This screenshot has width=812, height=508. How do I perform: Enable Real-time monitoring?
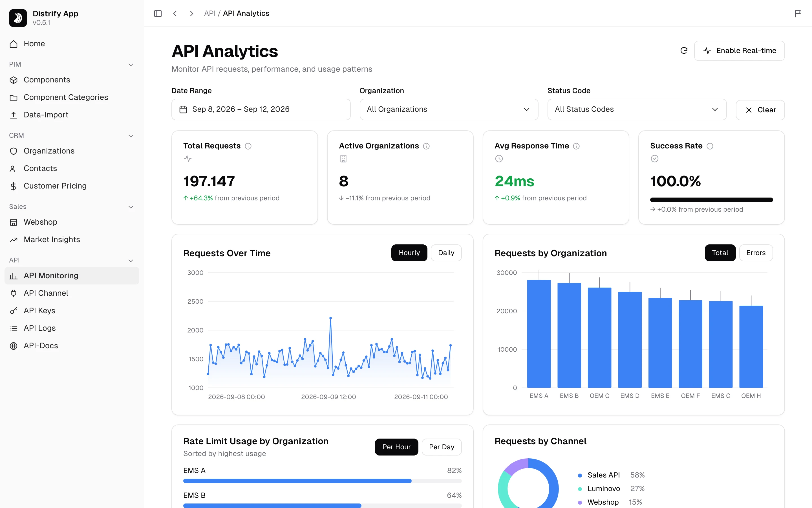point(739,51)
